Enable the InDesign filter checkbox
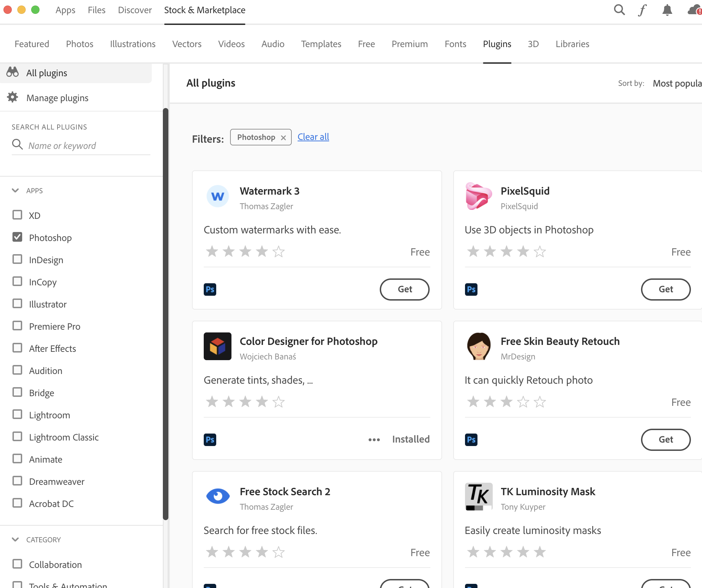Image resolution: width=702 pixels, height=588 pixels. (18, 259)
